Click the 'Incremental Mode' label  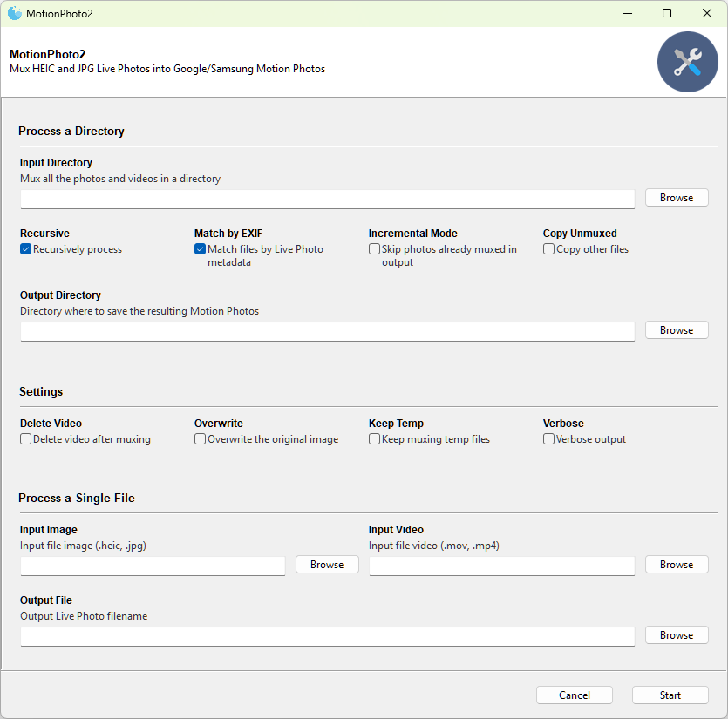pos(412,233)
